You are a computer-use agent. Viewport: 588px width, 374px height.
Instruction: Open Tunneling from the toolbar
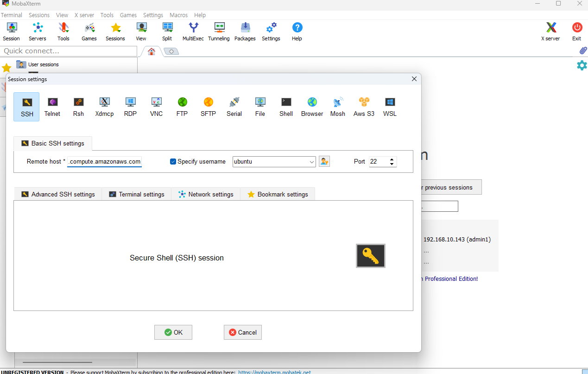coord(219,32)
